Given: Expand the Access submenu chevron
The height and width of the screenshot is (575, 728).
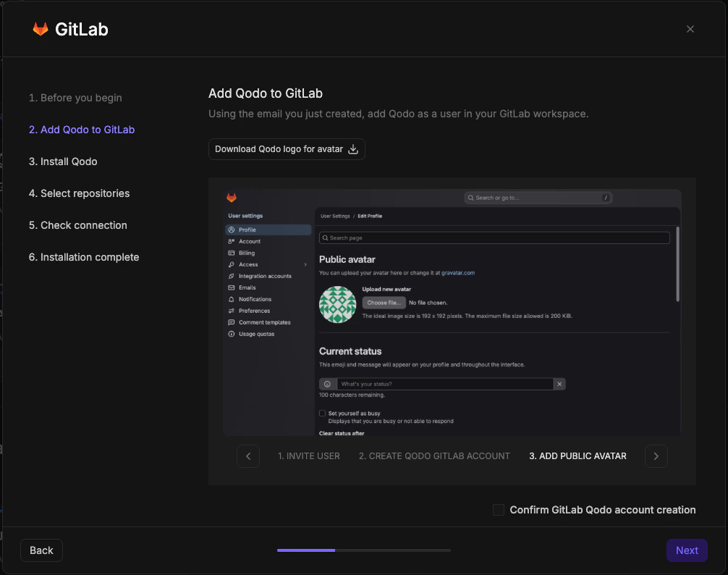Looking at the screenshot, I should pos(305,265).
